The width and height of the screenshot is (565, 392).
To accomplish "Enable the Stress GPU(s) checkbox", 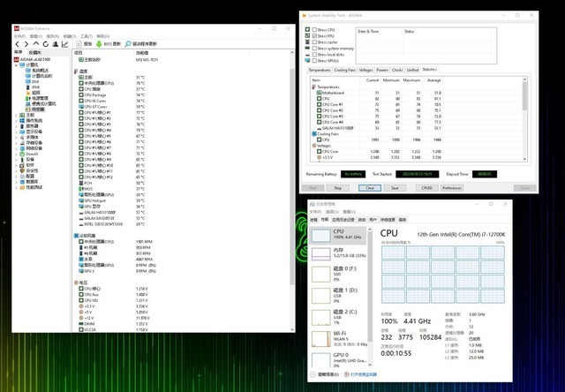I will [314, 61].
